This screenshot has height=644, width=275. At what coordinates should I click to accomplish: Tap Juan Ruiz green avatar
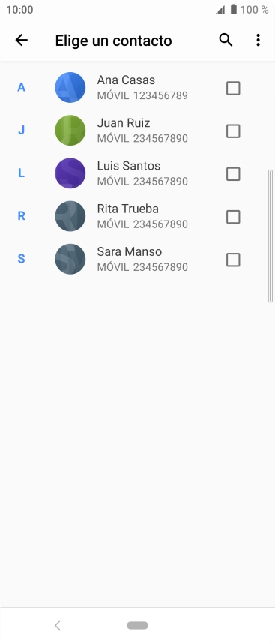70,130
